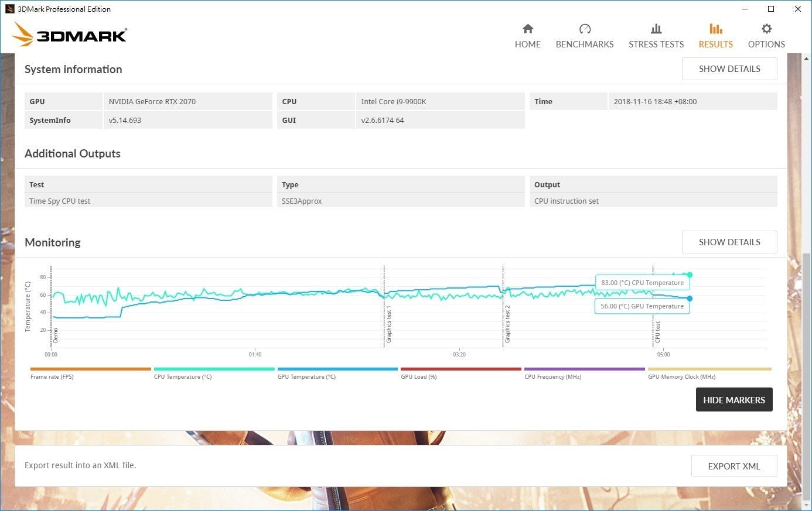The width and height of the screenshot is (812, 511).
Task: Click the Results chart icon
Action: [715, 29]
